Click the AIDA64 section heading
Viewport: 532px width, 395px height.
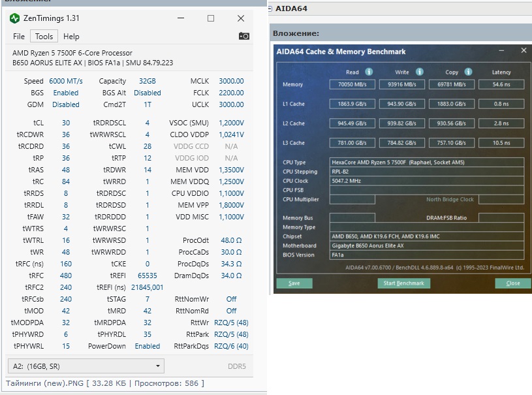291,8
